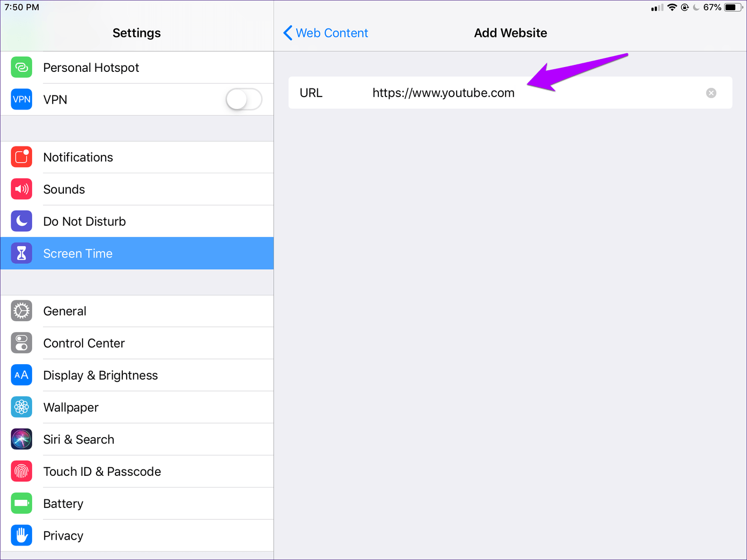This screenshot has height=560, width=747.
Task: Open Display & Brightness settings
Action: point(100,375)
